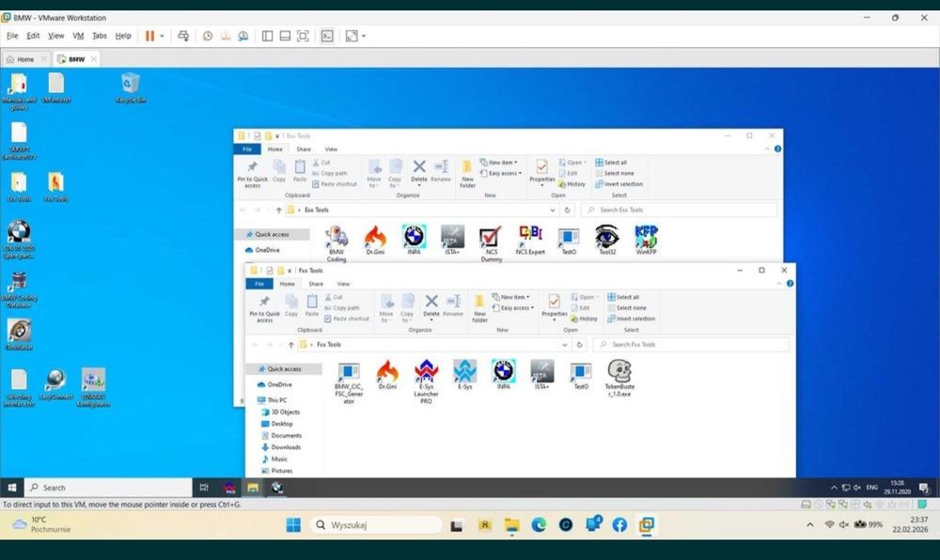Select BMW_CIC_FSC_Generator in Fxx Tools
The height and width of the screenshot is (560, 940).
point(349,382)
